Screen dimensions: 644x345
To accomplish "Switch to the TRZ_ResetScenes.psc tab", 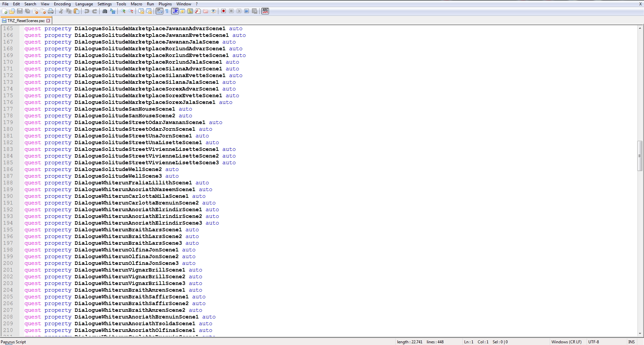I will [x=26, y=21].
